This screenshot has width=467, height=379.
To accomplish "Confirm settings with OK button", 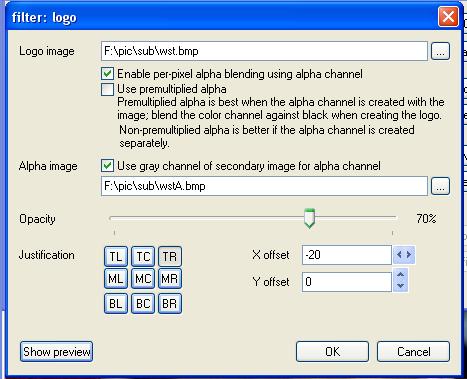I will coord(332,352).
